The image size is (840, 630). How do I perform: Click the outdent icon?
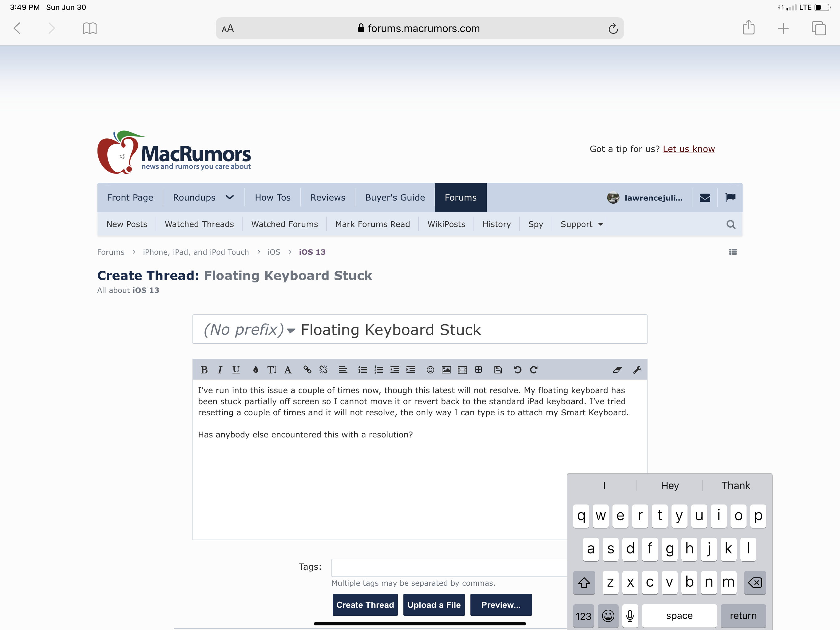(x=394, y=370)
